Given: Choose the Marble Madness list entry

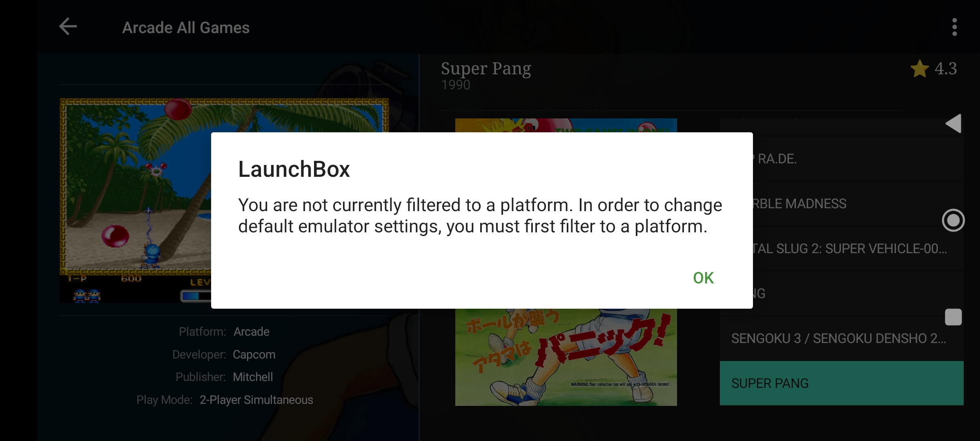Looking at the screenshot, I should coord(857,203).
